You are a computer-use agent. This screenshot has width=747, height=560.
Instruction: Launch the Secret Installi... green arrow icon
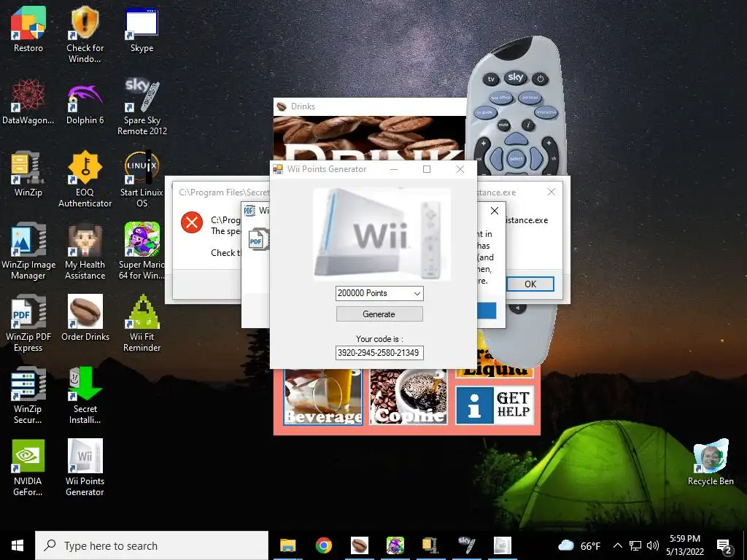click(x=85, y=396)
